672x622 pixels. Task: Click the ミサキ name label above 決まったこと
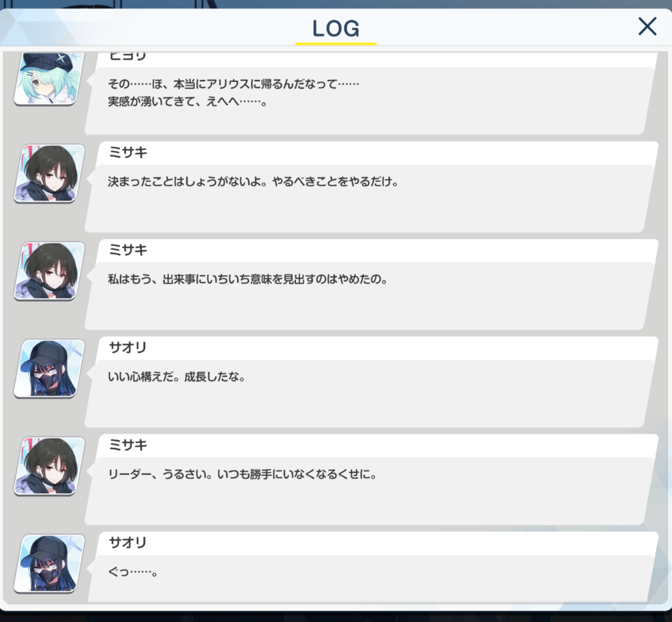[x=128, y=152]
